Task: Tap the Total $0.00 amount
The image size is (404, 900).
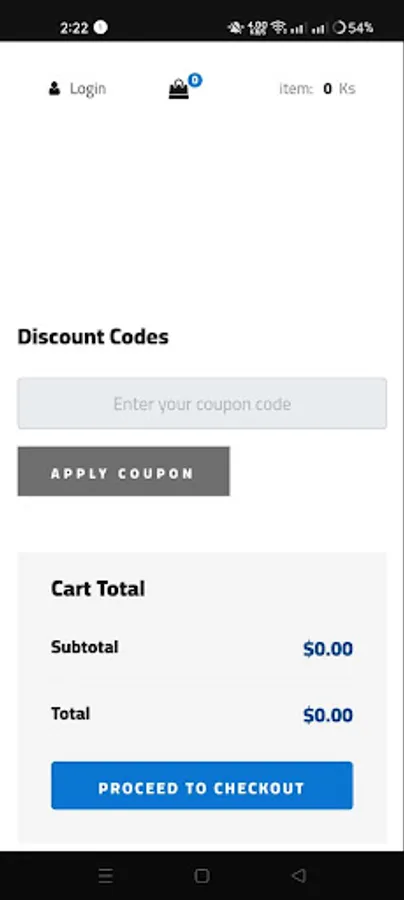Action: pyautogui.click(x=328, y=715)
